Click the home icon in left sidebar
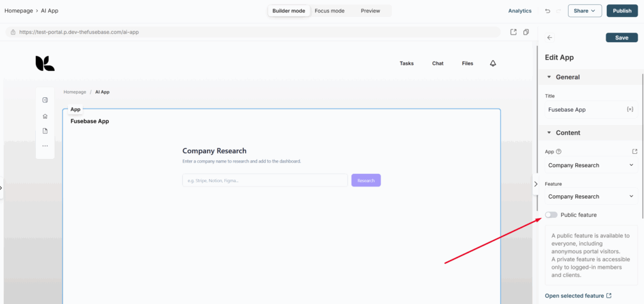Viewport: 644px width, 304px height. pyautogui.click(x=45, y=116)
